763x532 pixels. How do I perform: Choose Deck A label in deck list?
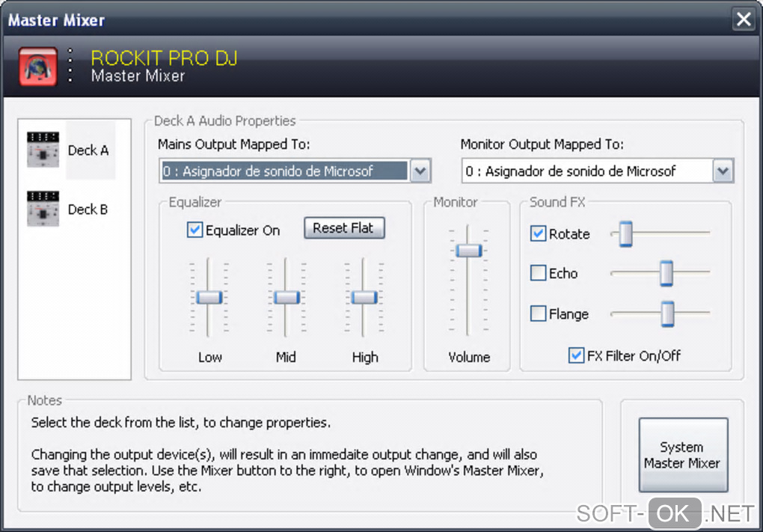tap(88, 150)
